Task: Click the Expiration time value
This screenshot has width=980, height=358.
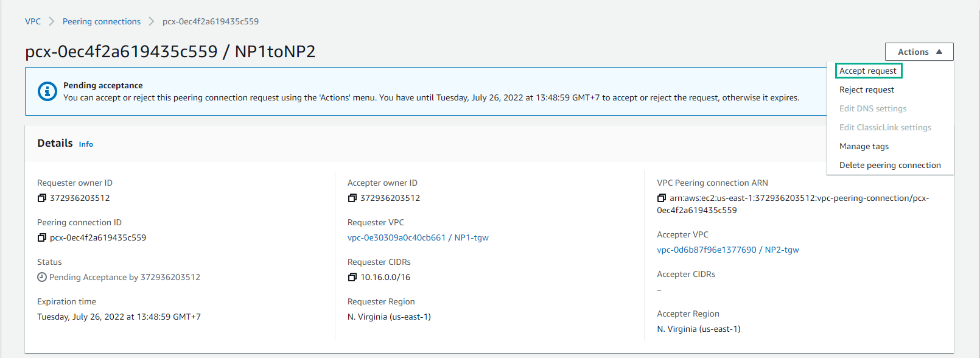Action: click(x=119, y=317)
